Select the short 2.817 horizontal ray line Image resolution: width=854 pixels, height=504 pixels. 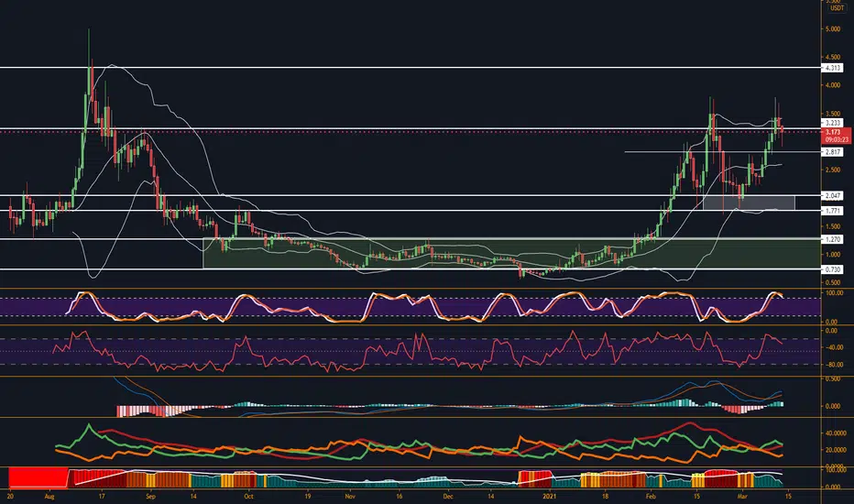click(722, 152)
